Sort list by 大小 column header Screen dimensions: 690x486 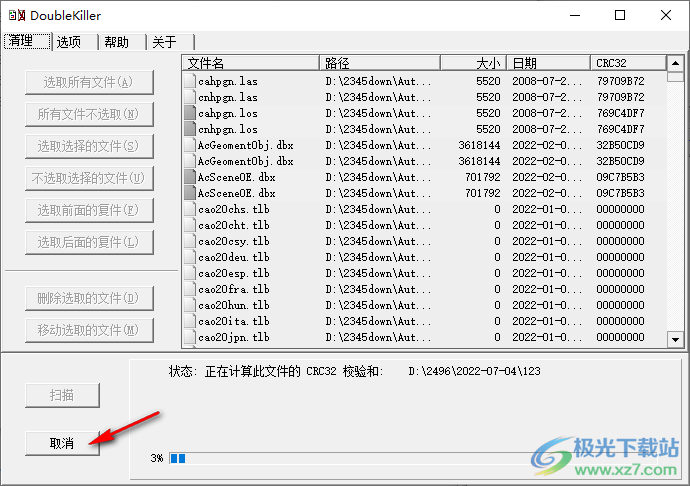coord(473,63)
